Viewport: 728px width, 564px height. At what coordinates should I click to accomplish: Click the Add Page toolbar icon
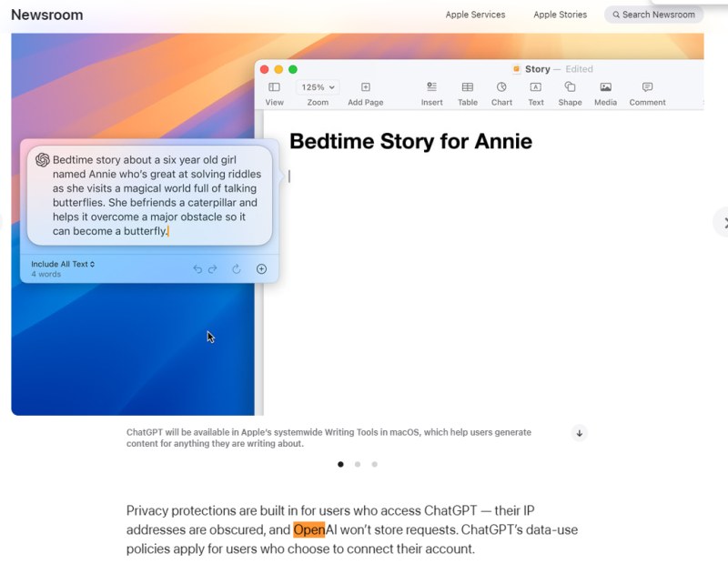pos(366,86)
